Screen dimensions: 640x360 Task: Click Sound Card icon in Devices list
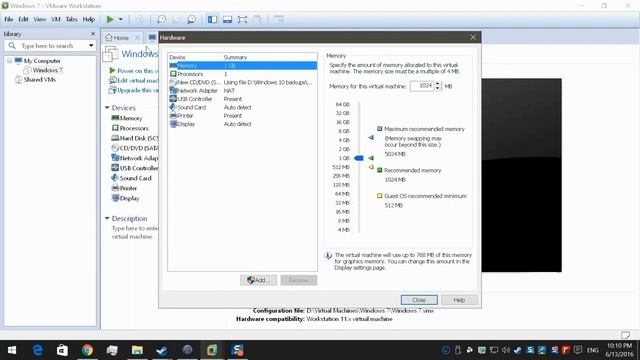click(x=115, y=178)
